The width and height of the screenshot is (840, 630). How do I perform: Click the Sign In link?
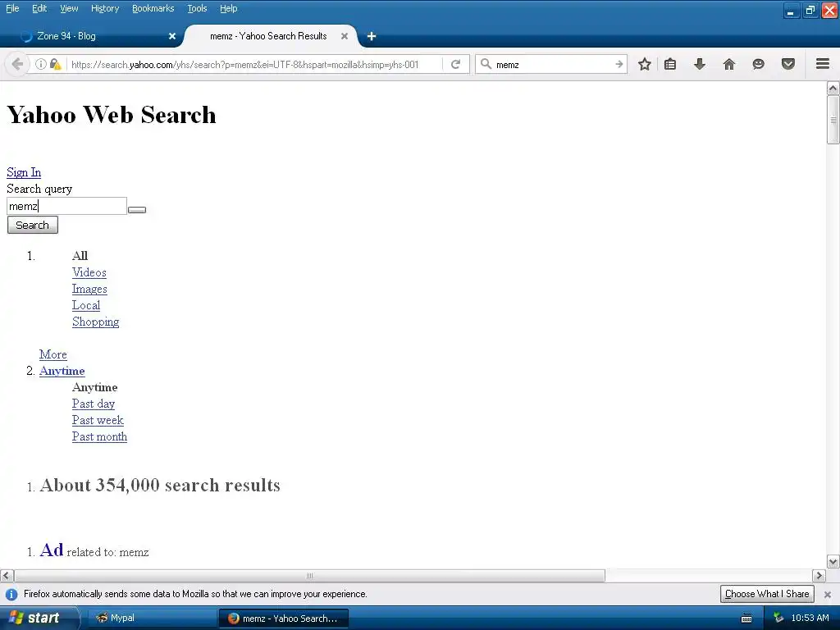click(24, 172)
